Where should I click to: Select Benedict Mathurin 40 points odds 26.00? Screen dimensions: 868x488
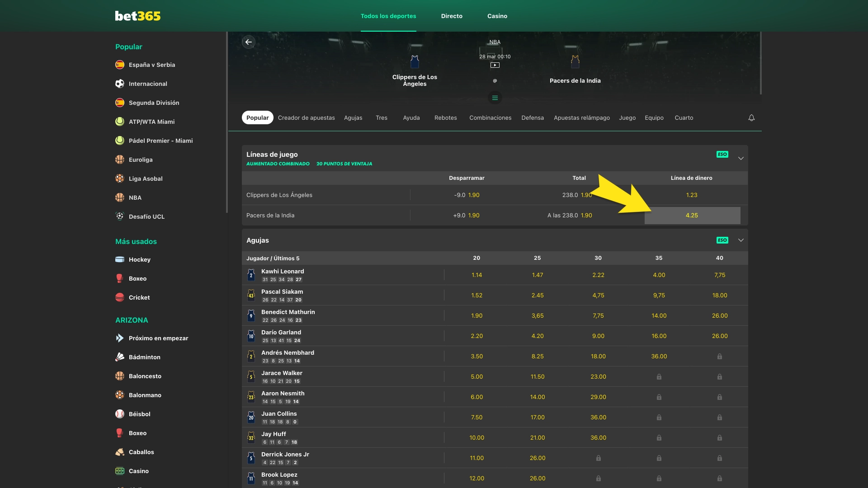pyautogui.click(x=720, y=315)
